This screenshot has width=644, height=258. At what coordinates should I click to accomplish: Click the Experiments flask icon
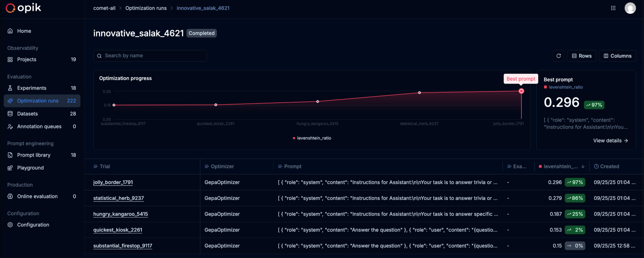(x=10, y=88)
